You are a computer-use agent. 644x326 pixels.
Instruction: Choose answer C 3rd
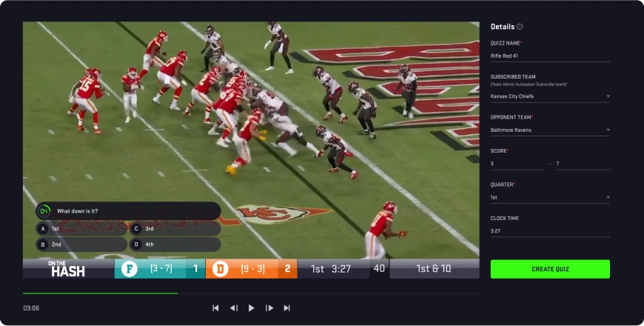tap(175, 228)
